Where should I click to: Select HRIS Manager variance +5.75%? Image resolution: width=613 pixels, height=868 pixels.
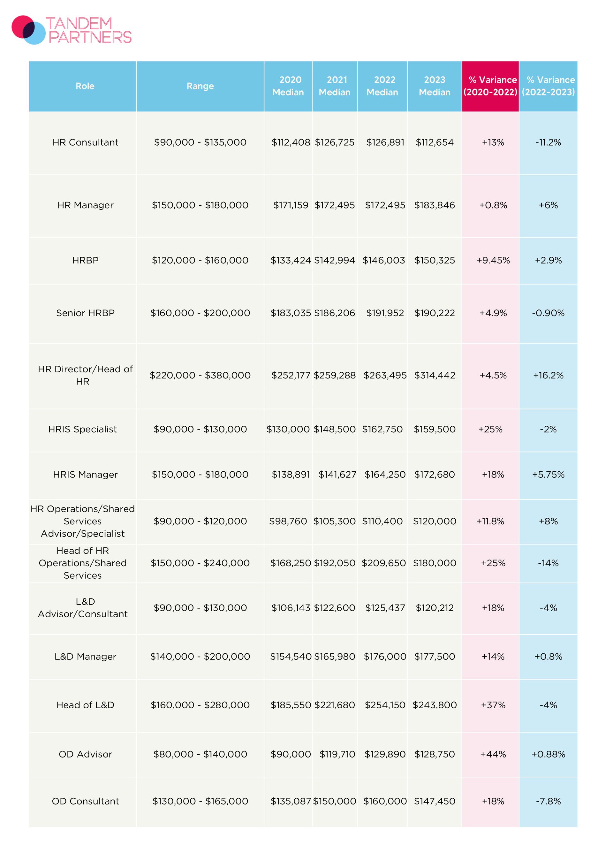click(x=548, y=475)
